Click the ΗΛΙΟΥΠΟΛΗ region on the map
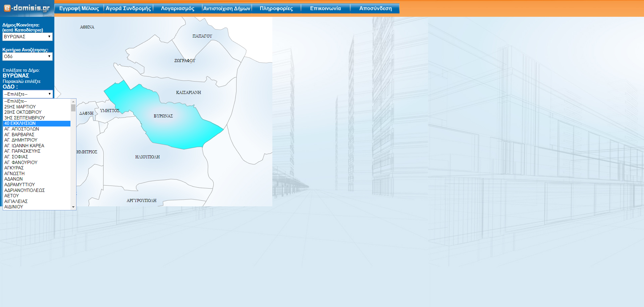The image size is (644, 307). [148, 157]
